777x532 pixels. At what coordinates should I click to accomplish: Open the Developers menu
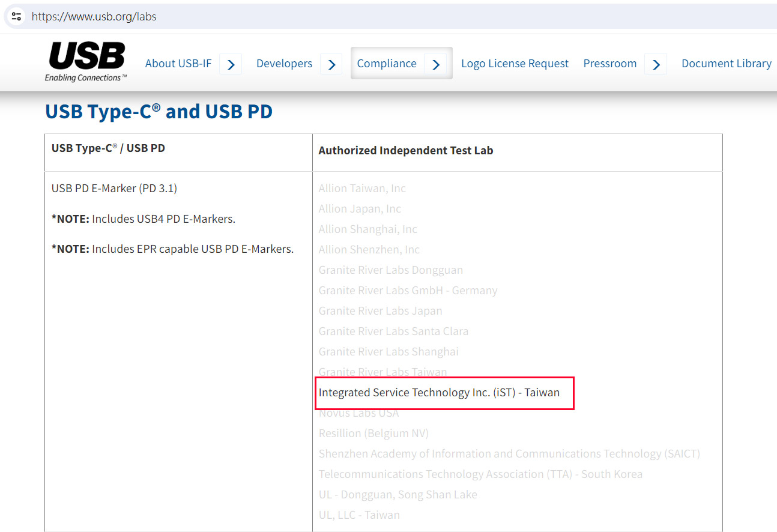284,64
